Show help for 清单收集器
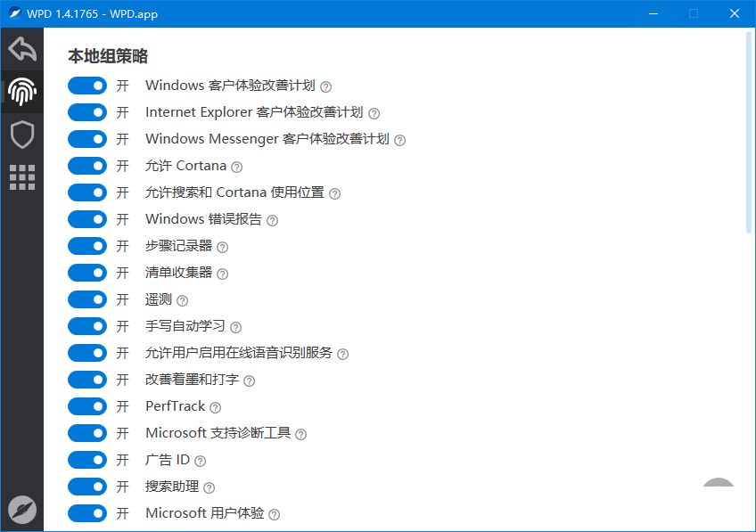Viewport: 756px width, 532px height. (x=222, y=274)
